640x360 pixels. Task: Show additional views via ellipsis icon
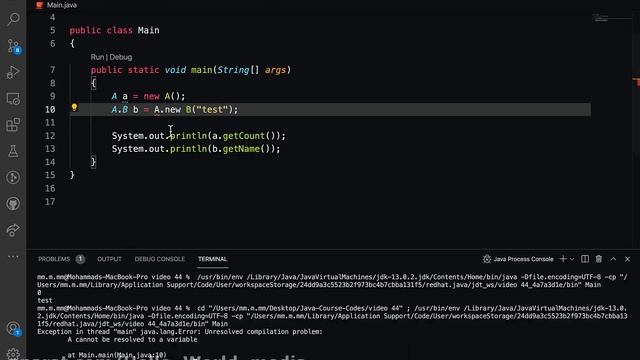13,256
